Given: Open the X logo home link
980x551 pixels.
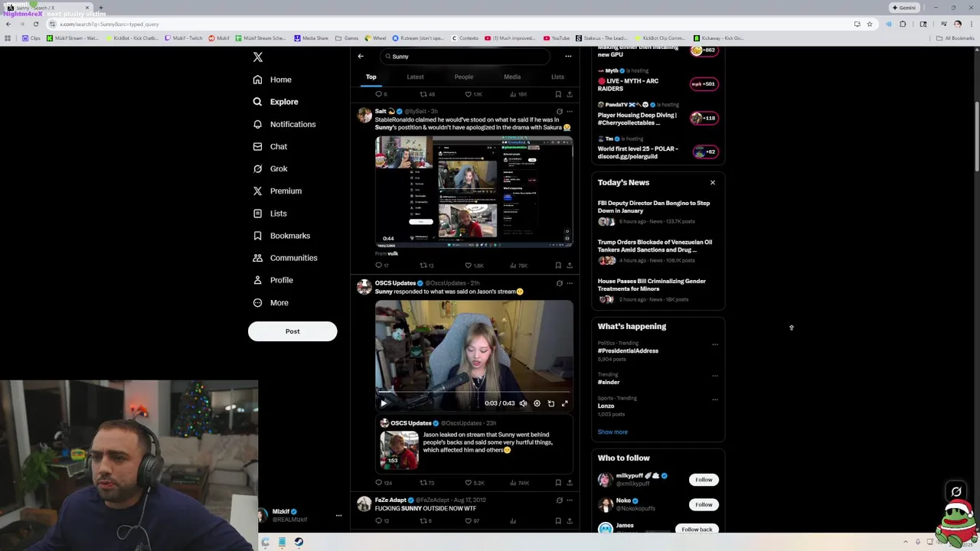Looking at the screenshot, I should pos(258,57).
